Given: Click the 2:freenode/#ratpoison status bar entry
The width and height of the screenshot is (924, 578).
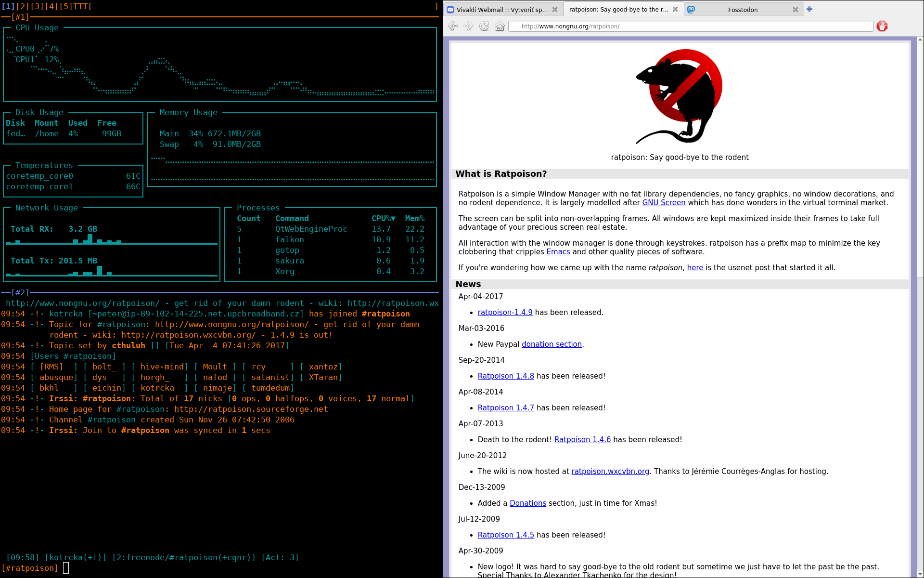Looking at the screenshot, I should 184,558.
